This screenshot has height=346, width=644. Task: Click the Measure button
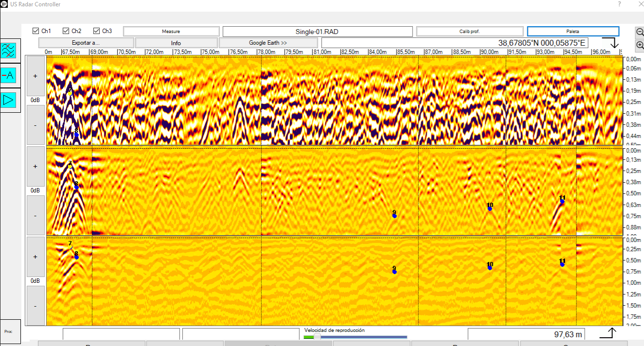click(x=171, y=31)
